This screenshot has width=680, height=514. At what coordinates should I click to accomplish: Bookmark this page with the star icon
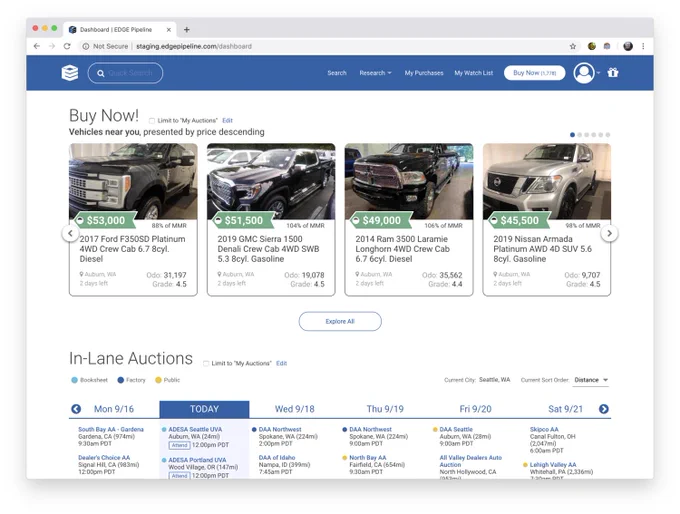pyautogui.click(x=572, y=46)
